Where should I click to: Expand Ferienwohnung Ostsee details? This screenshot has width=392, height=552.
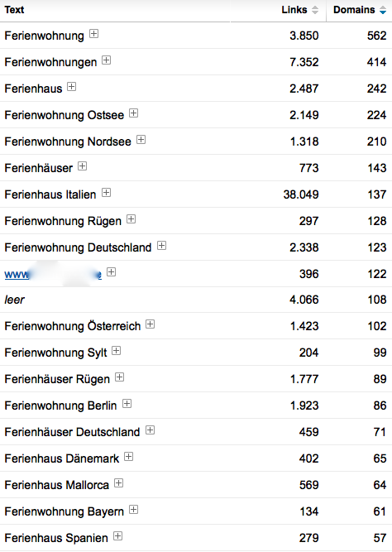point(133,113)
